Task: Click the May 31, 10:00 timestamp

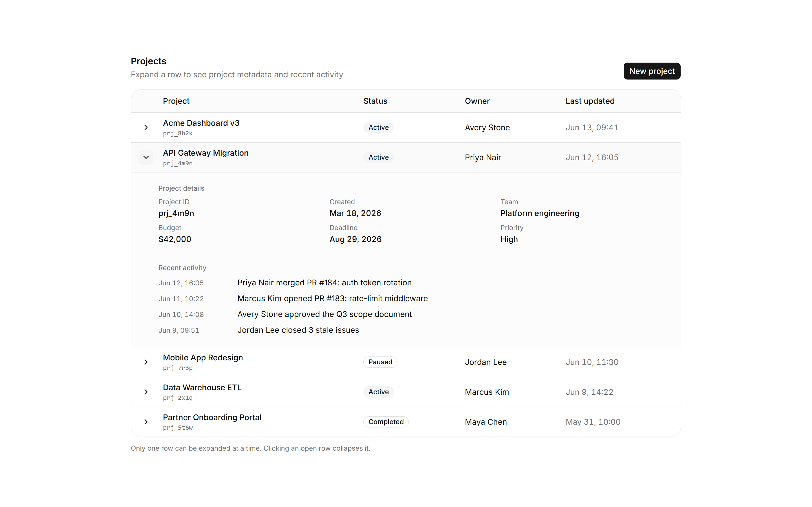Action: 593,422
